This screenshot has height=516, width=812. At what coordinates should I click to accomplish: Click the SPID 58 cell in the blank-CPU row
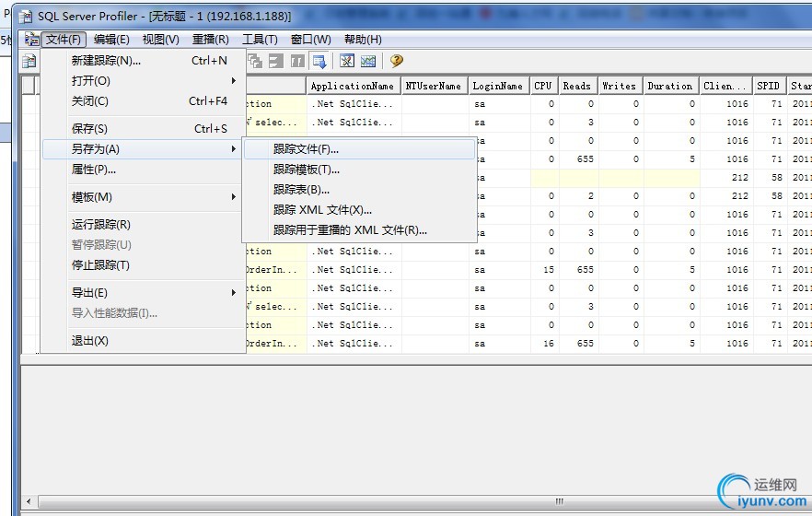point(770,178)
